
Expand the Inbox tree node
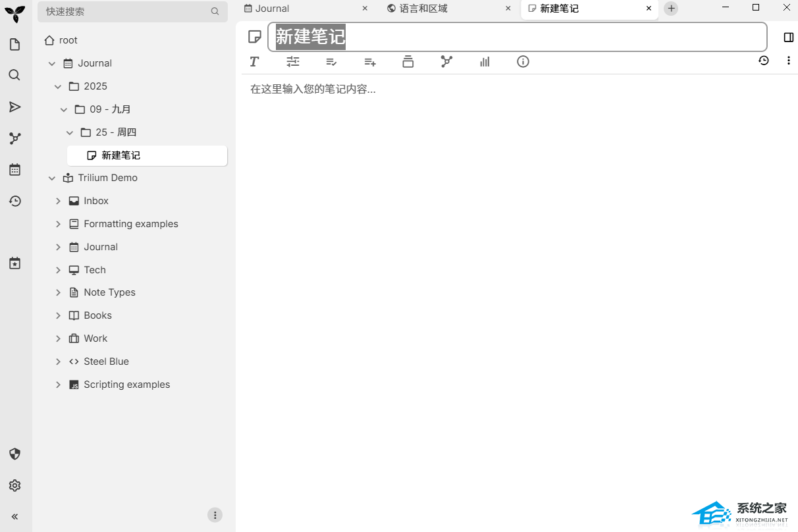pos(58,201)
